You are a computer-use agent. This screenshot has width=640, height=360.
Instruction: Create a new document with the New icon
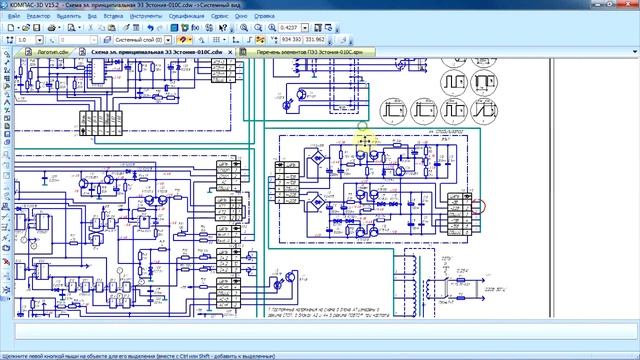pyautogui.click(x=11, y=28)
